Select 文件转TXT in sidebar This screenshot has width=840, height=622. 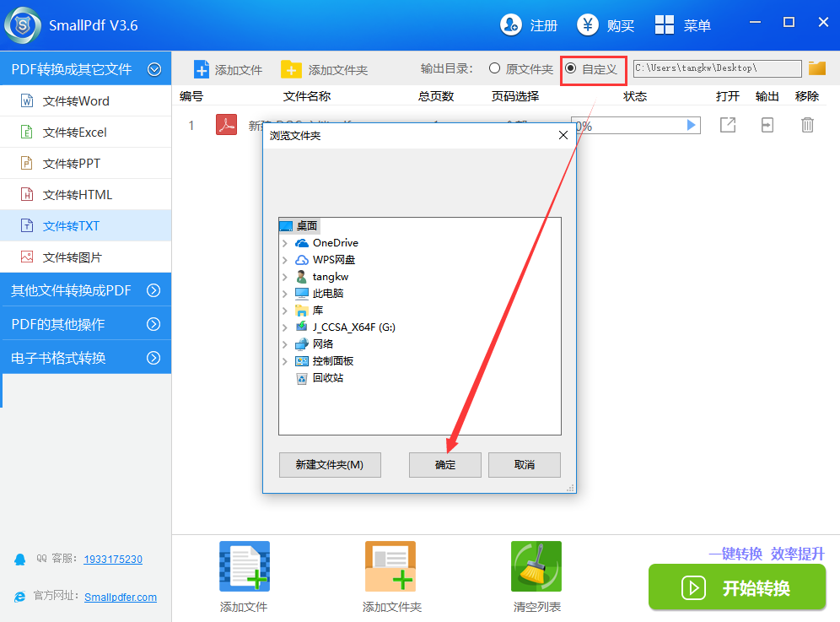[86, 225]
